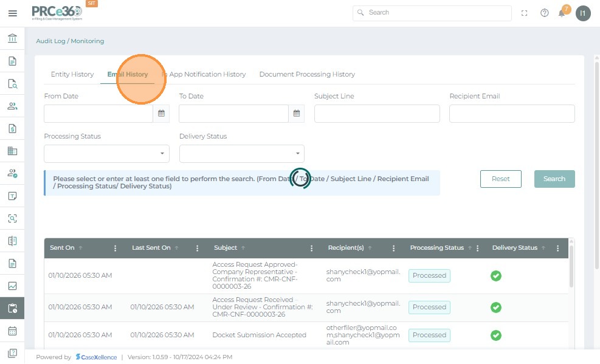Click green delivery check for CMR-CNF approved row
Viewport: 600px width, 364px height.
(x=496, y=276)
